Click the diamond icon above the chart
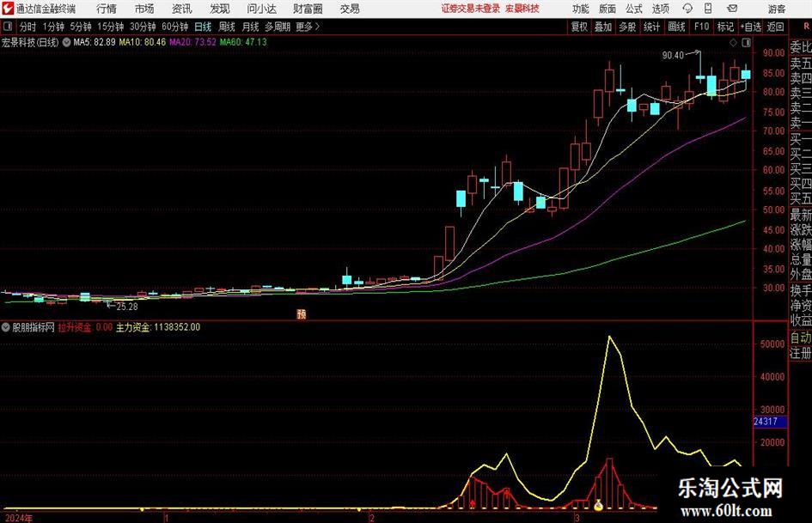Screen dimensions: 812x523 point(733,43)
